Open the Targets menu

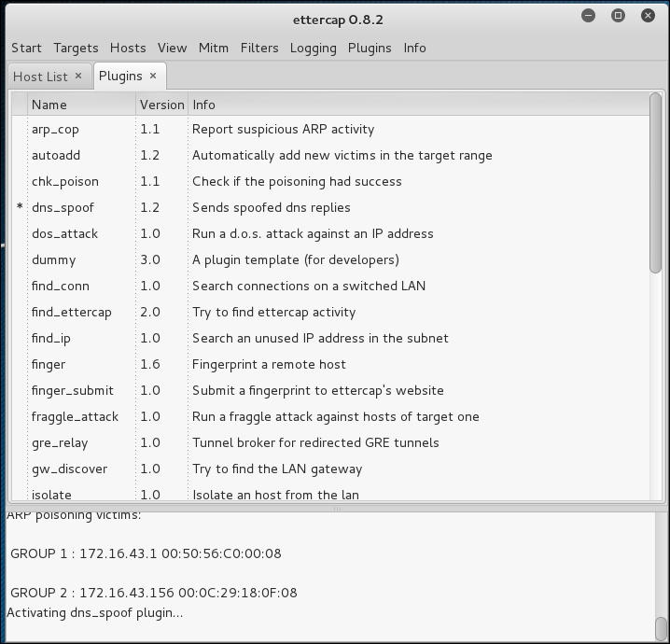(77, 48)
